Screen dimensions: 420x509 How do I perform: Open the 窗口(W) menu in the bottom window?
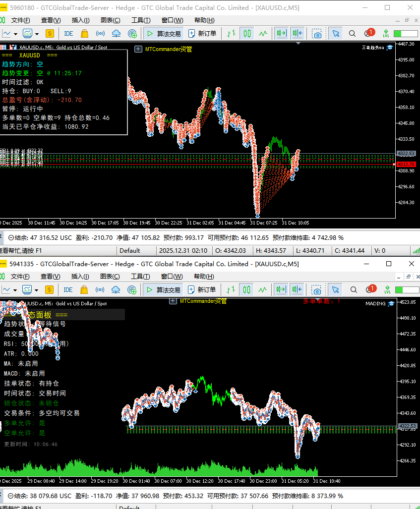point(172,276)
